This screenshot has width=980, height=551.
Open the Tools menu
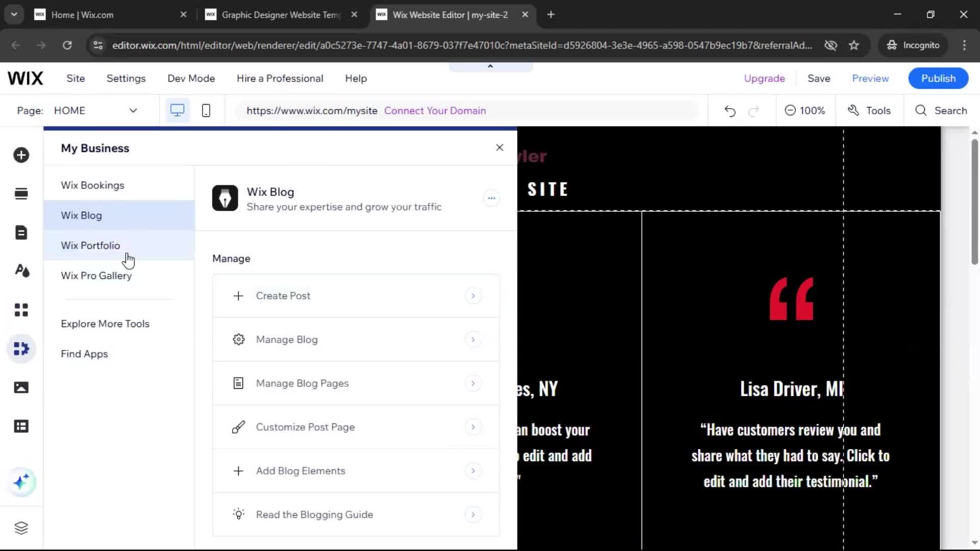click(869, 111)
